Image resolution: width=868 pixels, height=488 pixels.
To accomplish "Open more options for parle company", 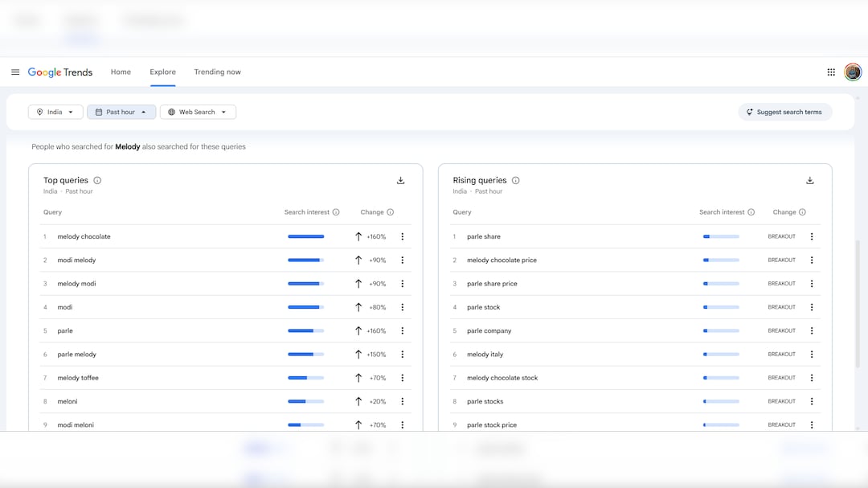I will [812, 330].
